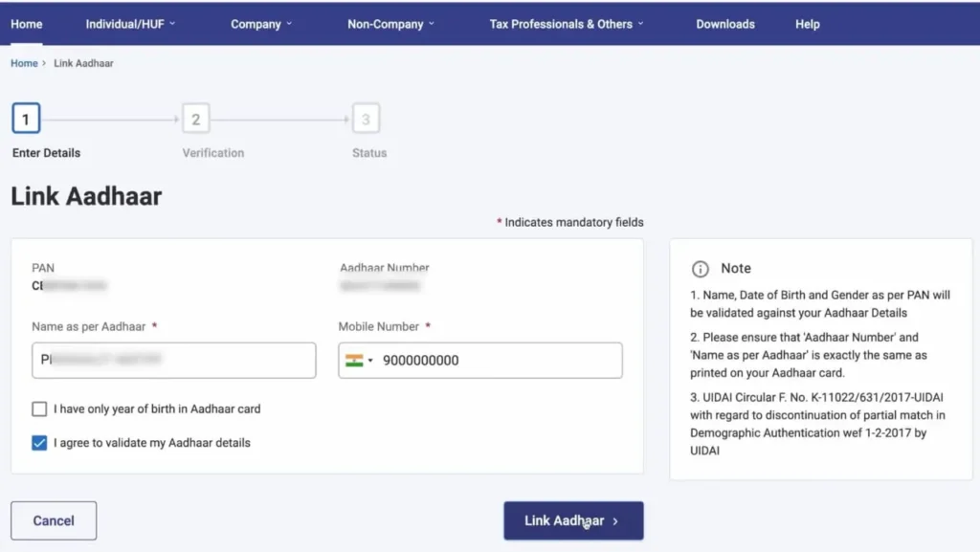Follow the Home breadcrumb link
Viewport: 980px width, 552px height.
[x=24, y=63]
